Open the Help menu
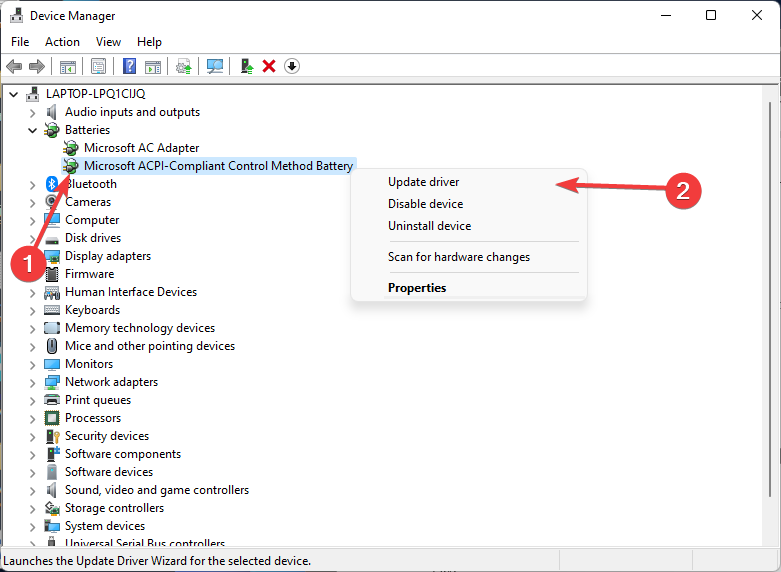This screenshot has width=781, height=572. pos(149,42)
